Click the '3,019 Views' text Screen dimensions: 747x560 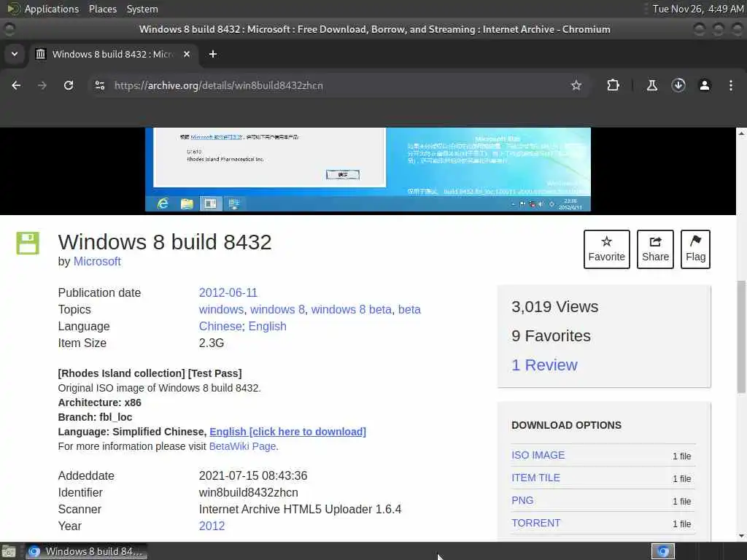pos(554,307)
